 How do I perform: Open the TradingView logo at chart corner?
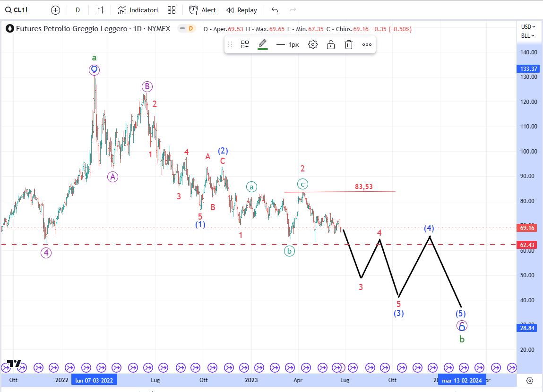[14, 363]
